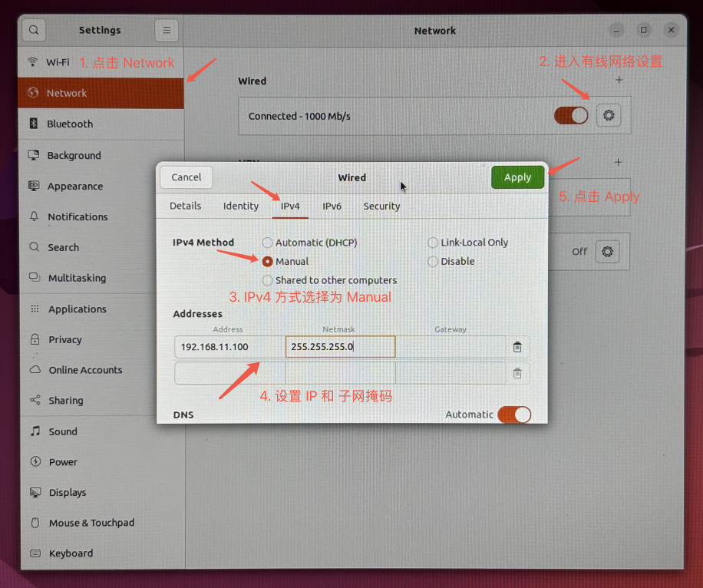Select Network in the sidebar

click(x=101, y=93)
